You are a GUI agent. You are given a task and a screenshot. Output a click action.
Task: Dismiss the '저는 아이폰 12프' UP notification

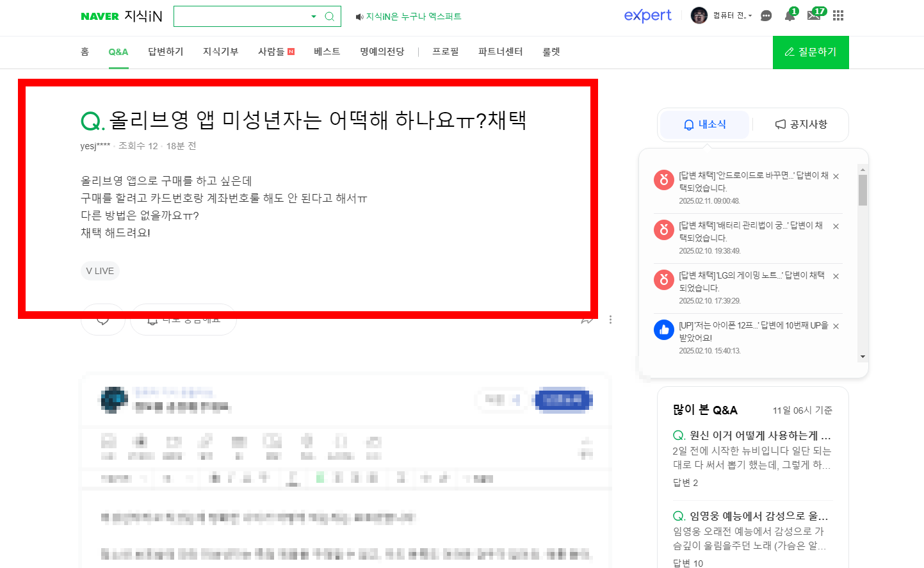click(836, 326)
